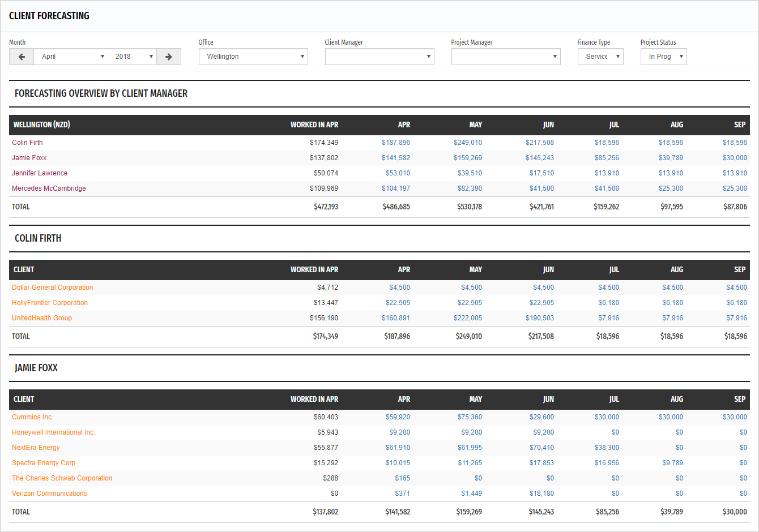Click Spectra Energy Corp AUG value $9,789
This screenshot has width=759, height=532.
click(x=673, y=463)
